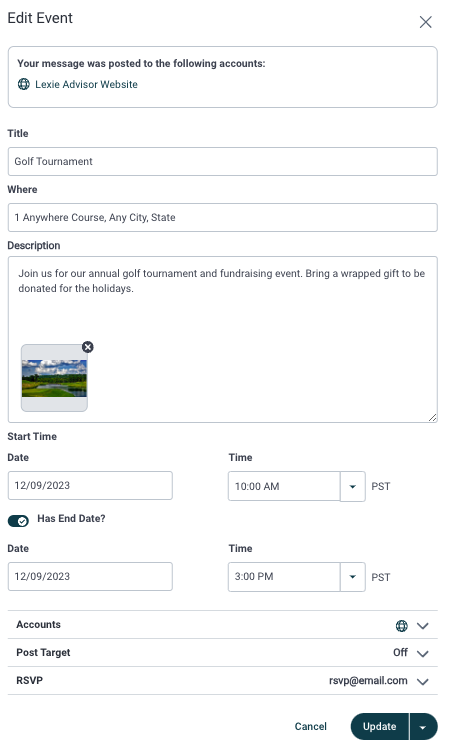Expand the Accounts section

click(x=222, y=625)
